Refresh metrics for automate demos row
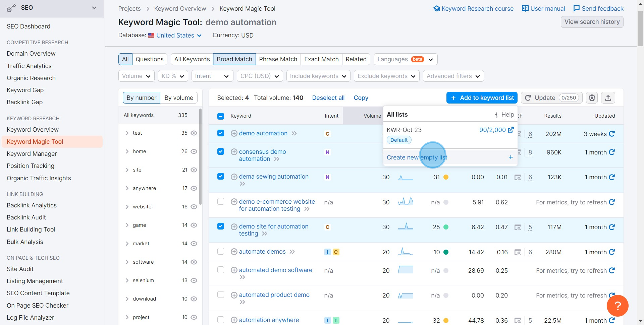Screen dimensions: 644x325 (612, 252)
